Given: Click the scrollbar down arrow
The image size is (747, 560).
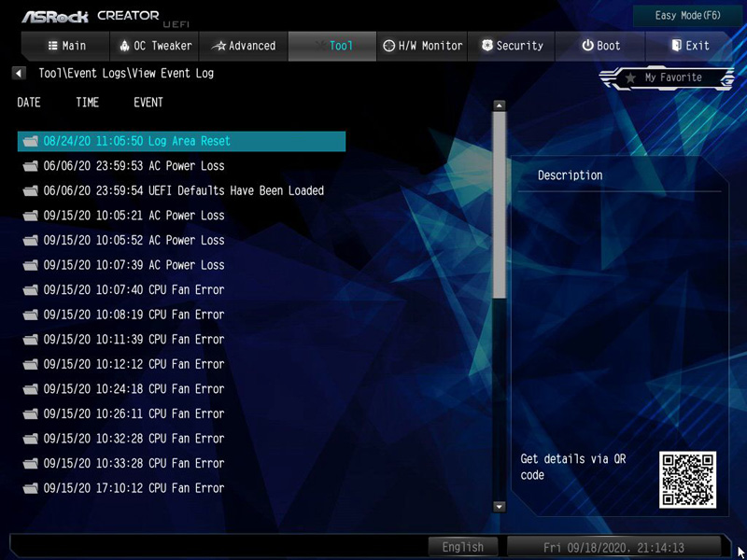Looking at the screenshot, I should coord(499,507).
